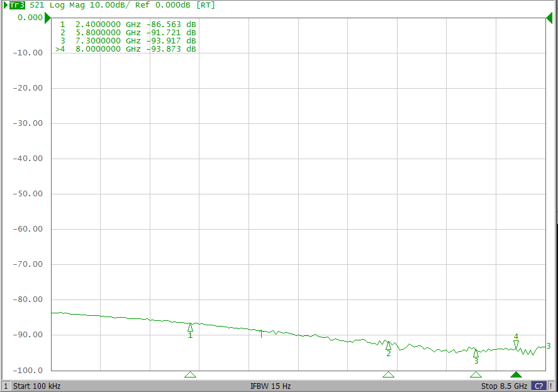Image resolution: width=558 pixels, height=392 pixels.
Task: Click the IFBW 15 Hz setting
Action: [271, 386]
